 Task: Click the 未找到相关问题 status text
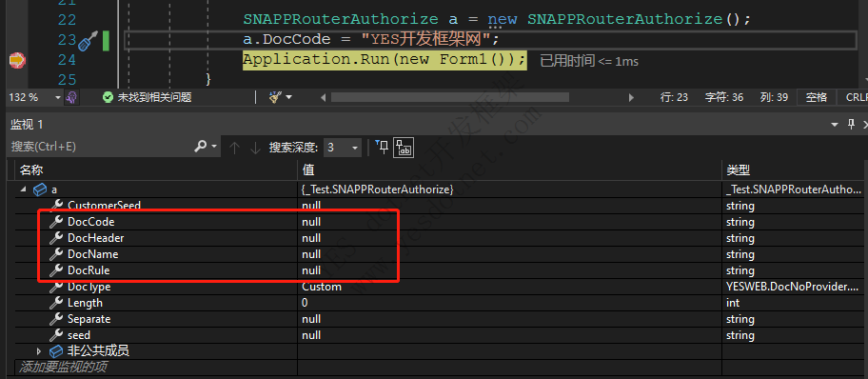tap(154, 97)
